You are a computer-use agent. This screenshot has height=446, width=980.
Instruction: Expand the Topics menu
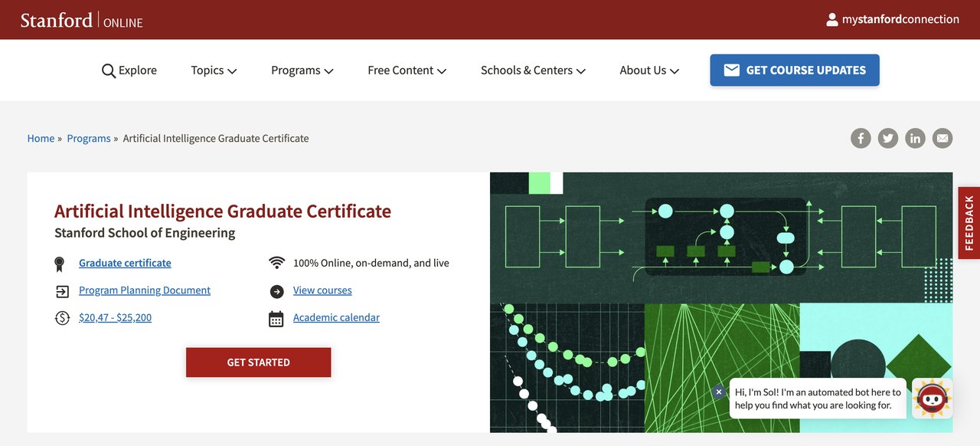point(214,71)
